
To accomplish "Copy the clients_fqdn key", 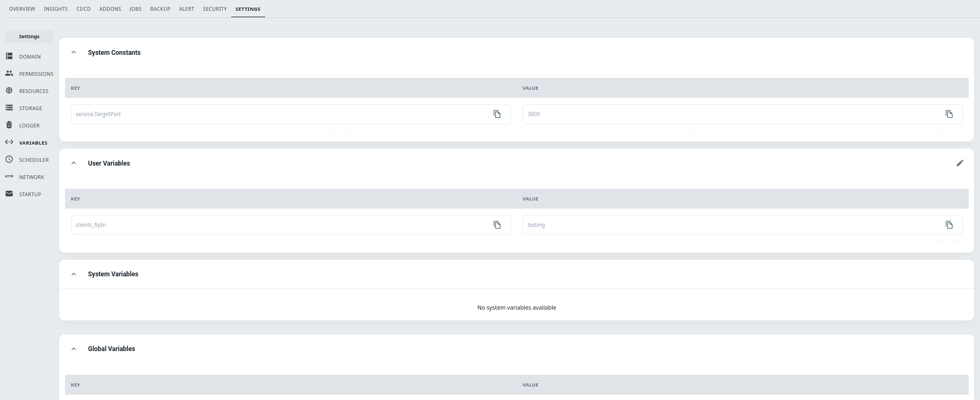I will (x=497, y=225).
